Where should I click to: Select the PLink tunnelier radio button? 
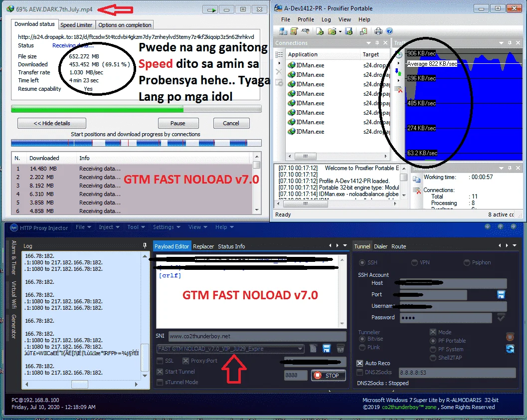tap(362, 347)
